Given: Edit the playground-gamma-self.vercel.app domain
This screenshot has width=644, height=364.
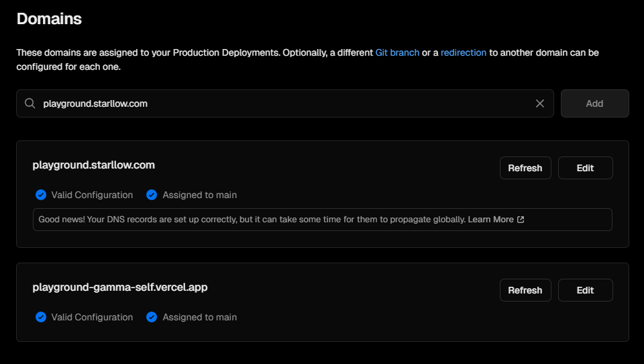Looking at the screenshot, I should click(x=585, y=290).
